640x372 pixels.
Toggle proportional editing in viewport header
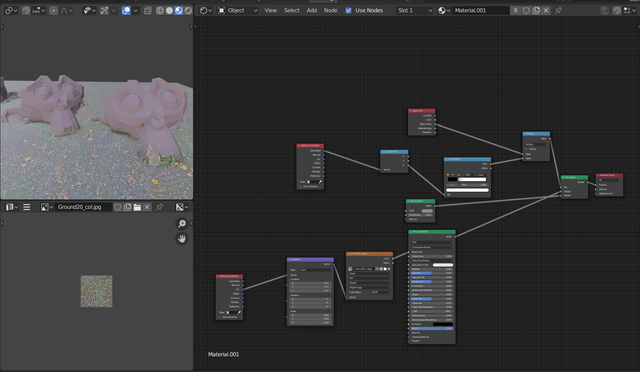53,11
